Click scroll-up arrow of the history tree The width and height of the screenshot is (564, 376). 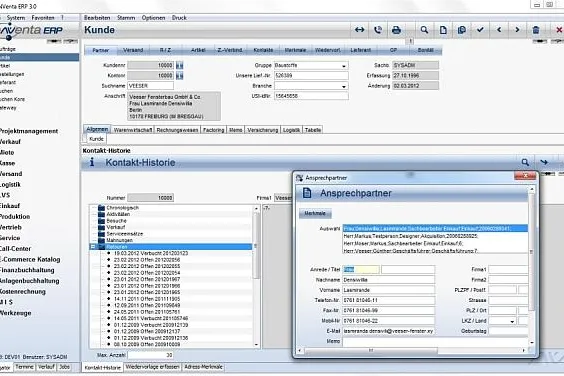(256, 208)
